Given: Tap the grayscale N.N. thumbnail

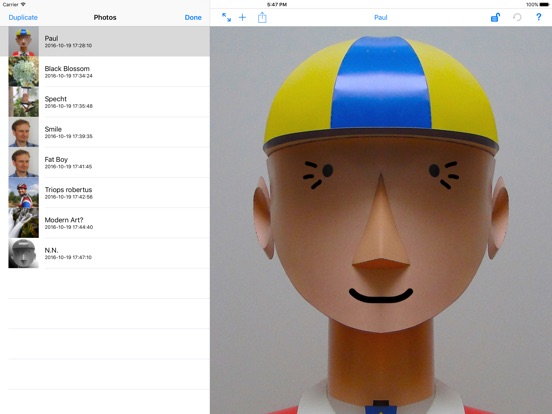Looking at the screenshot, I should pos(24,253).
